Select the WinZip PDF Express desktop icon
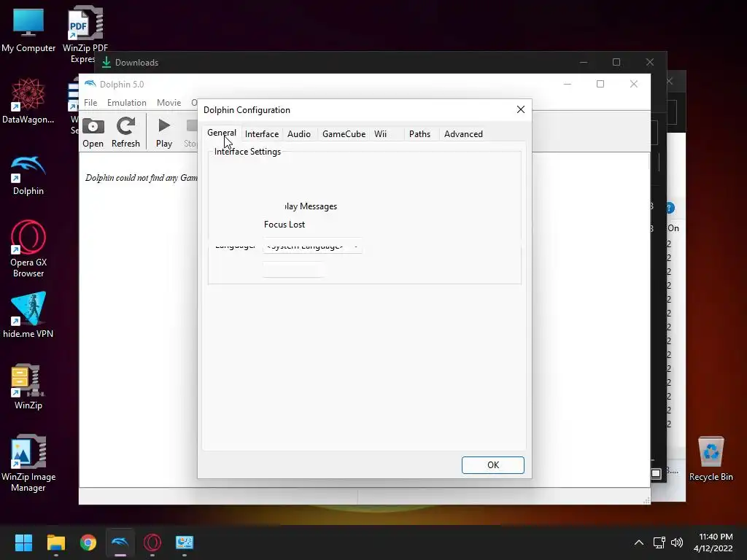This screenshot has height=560, width=747. point(85,34)
